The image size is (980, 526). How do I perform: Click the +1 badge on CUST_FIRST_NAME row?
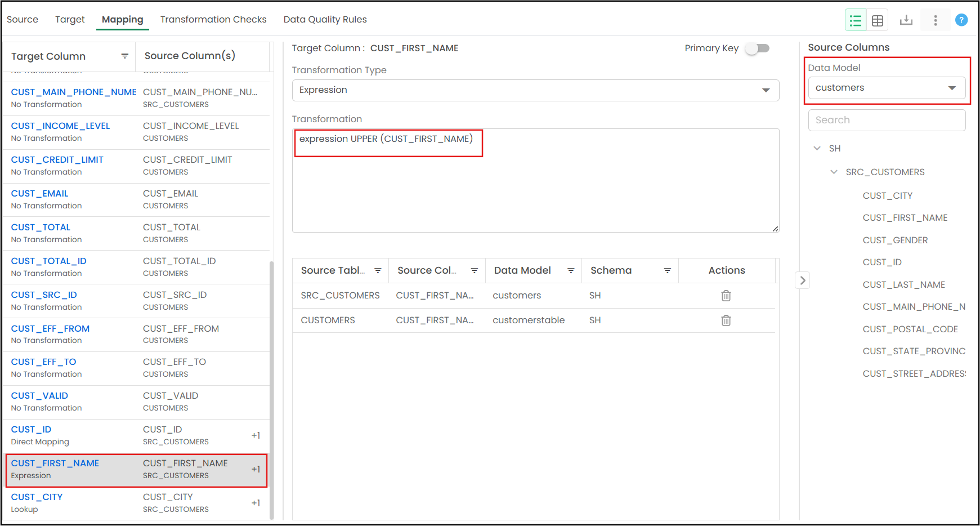[x=256, y=469]
